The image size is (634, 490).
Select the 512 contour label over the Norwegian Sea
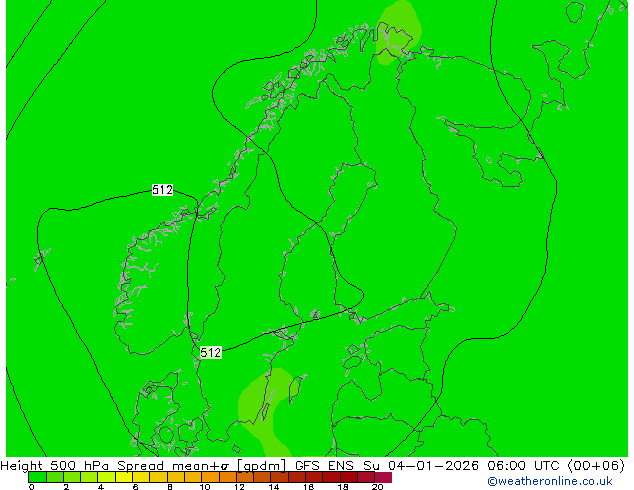click(x=162, y=190)
